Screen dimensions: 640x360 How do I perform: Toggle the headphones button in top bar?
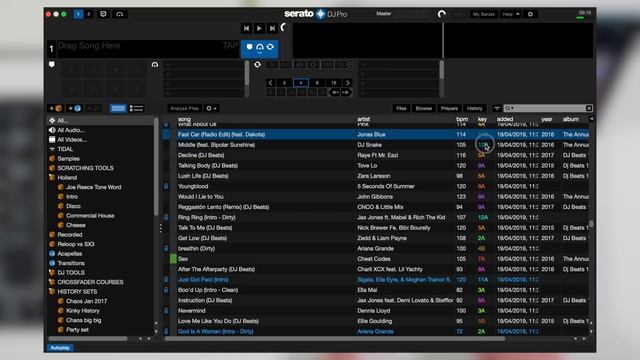coord(120,14)
